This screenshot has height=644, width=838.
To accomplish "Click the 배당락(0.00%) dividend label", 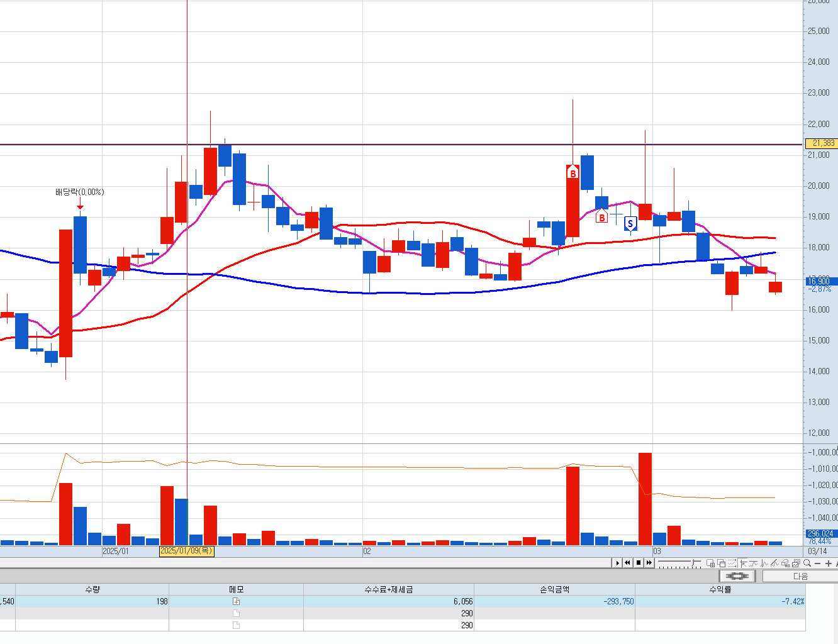I will coord(79,192).
